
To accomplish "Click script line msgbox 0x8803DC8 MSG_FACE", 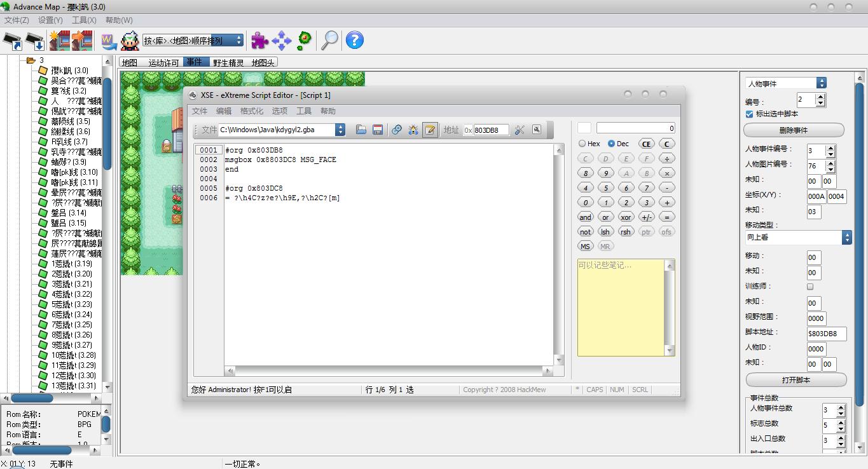I will click(x=280, y=160).
